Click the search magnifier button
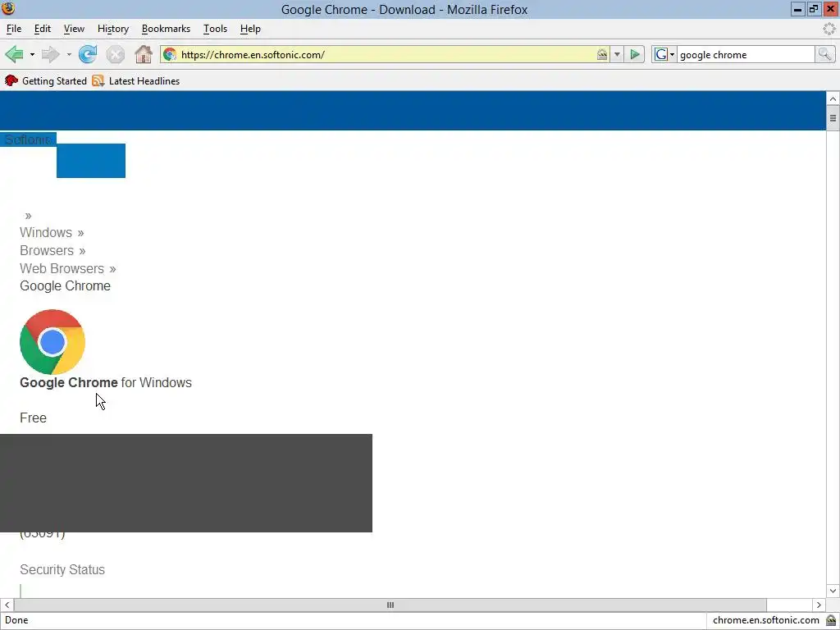Screen dimensions: 840x630 [824, 54]
